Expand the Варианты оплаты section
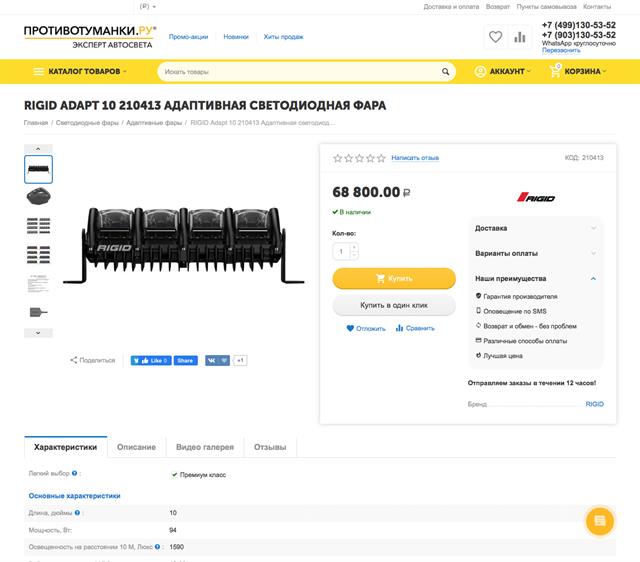The image size is (640, 562). [x=536, y=253]
